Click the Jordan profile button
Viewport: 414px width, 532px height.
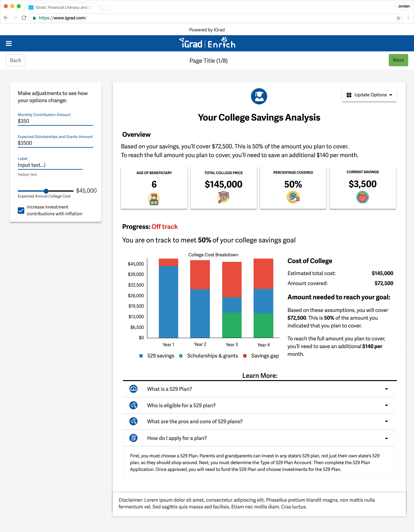click(x=404, y=6)
